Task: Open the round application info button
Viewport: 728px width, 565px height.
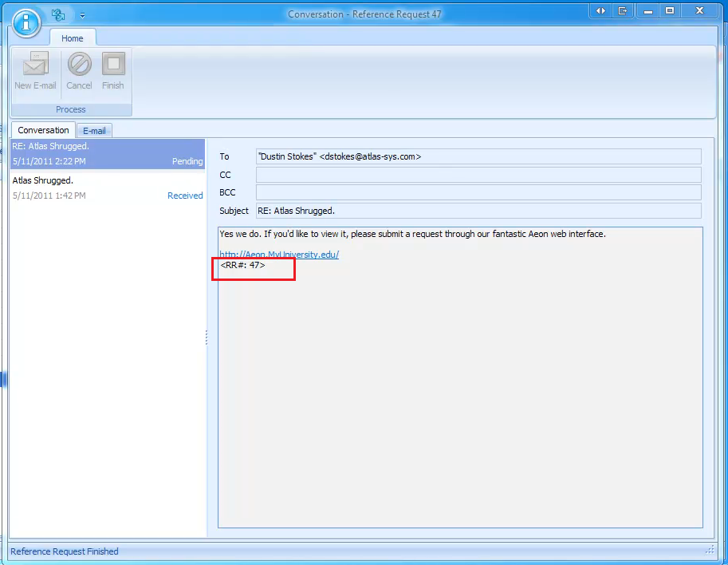Action: 26,23
